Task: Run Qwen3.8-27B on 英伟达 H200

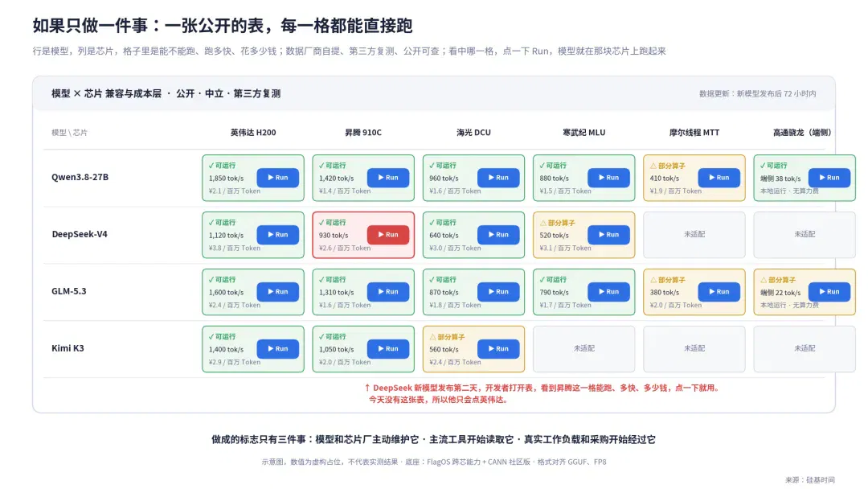Action: (x=277, y=178)
